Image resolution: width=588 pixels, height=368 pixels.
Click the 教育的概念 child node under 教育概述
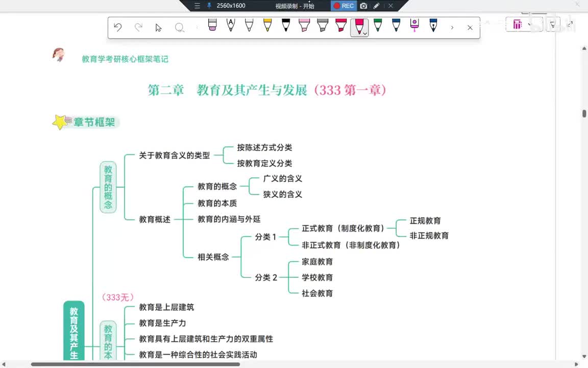pyautogui.click(x=217, y=187)
